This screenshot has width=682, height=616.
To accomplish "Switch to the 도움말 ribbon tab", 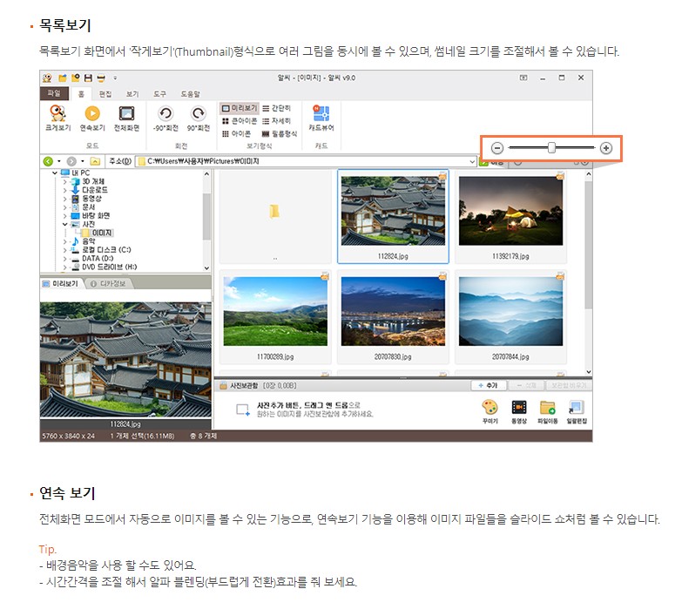I will point(190,94).
